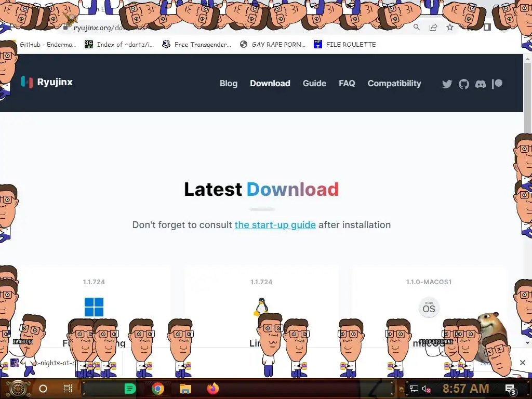The width and height of the screenshot is (532, 399).
Task: Open the Compatibility nav item
Action: click(394, 84)
